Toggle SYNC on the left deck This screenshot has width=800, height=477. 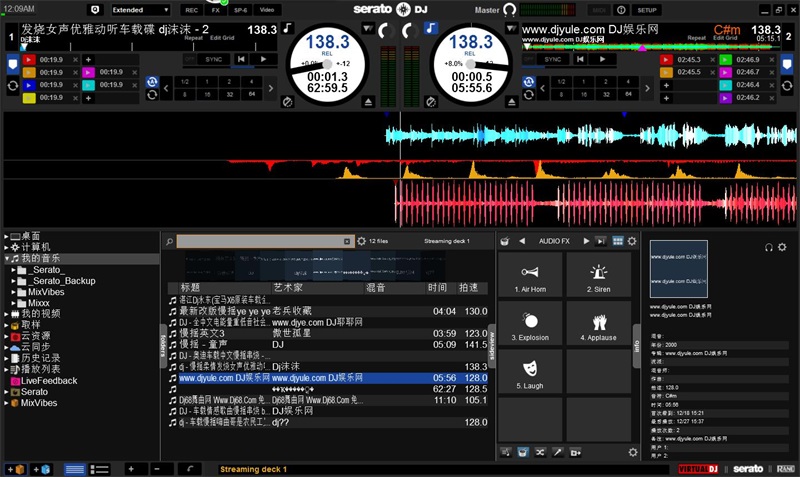tap(213, 60)
